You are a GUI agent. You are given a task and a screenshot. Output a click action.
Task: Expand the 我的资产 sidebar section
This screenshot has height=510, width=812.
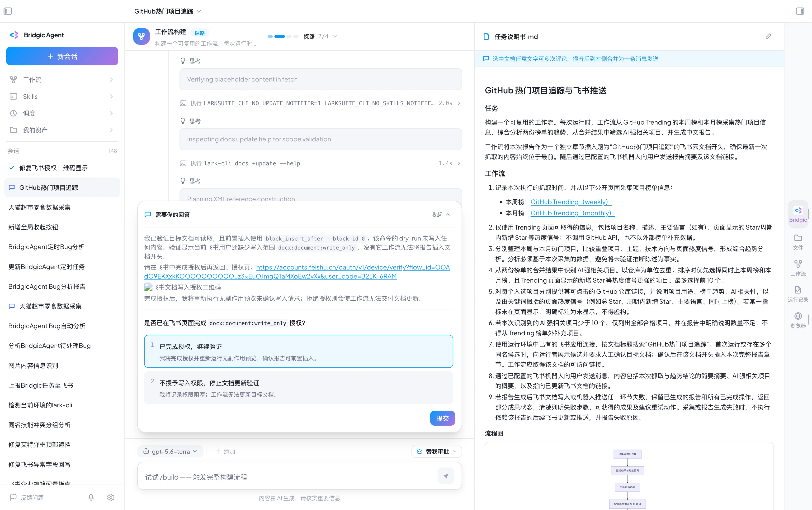111,130
